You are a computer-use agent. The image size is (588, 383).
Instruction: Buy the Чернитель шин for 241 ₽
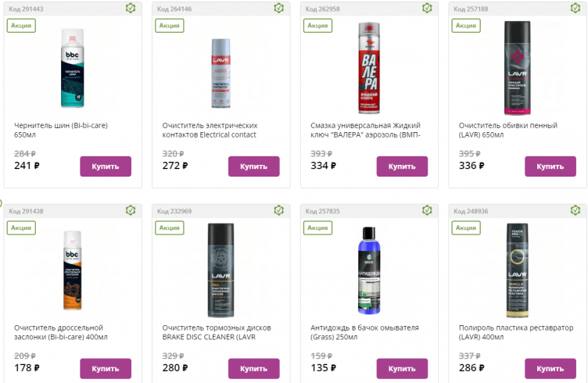click(x=106, y=166)
